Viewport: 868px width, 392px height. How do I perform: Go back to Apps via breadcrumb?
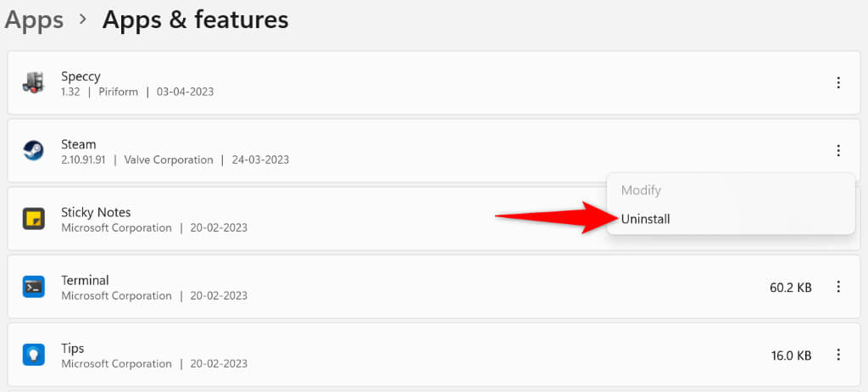(33, 20)
